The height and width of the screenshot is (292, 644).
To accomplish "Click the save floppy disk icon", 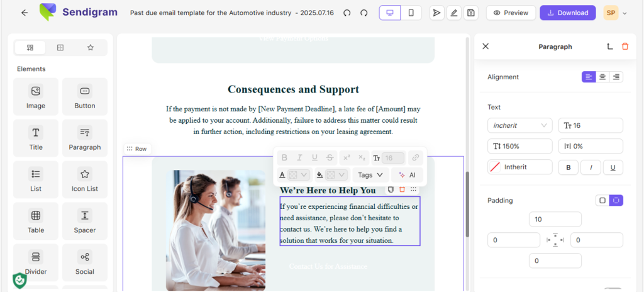I will (470, 13).
